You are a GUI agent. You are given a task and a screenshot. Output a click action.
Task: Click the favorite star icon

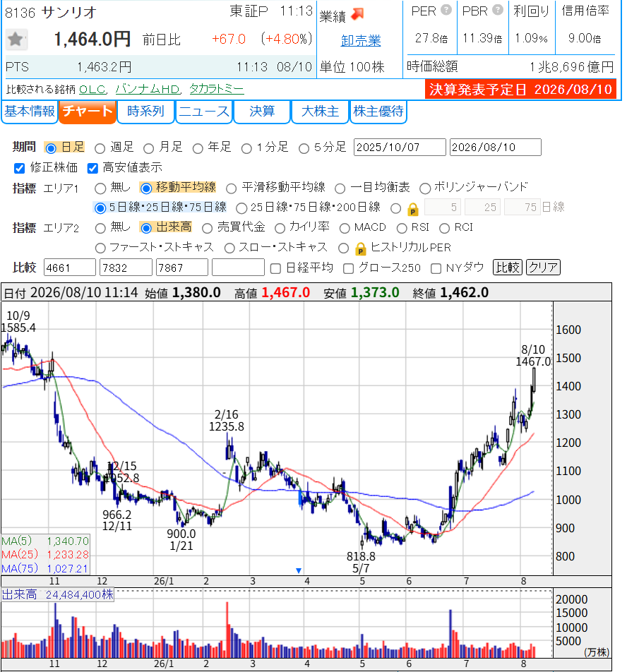tap(16, 40)
